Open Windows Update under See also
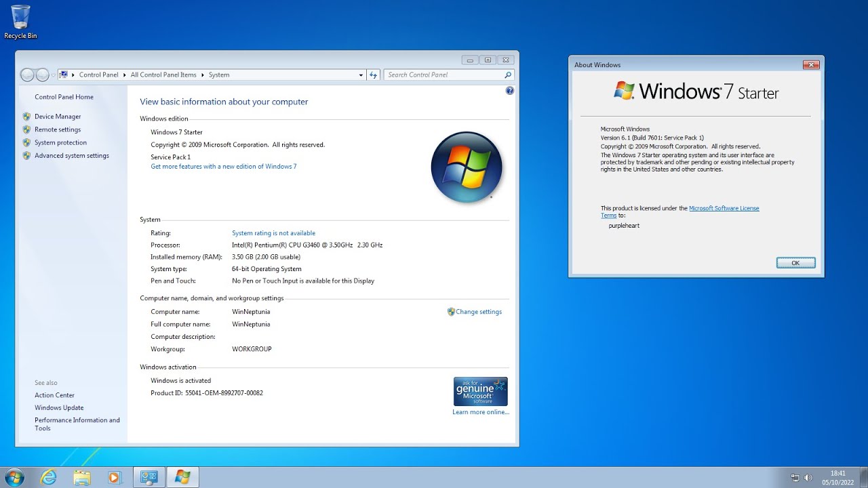Image resolution: width=868 pixels, height=488 pixels. point(59,407)
